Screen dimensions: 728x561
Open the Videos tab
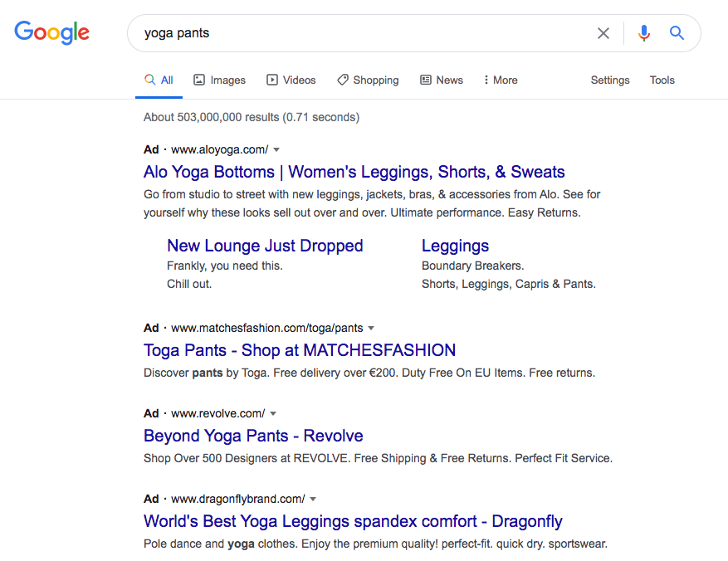click(291, 80)
